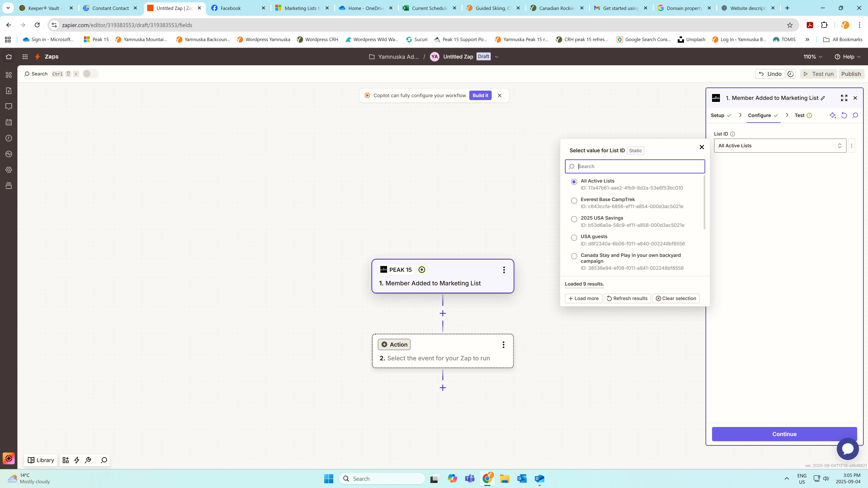Expand Untitled Zap Draft chevron
868x488 pixels.
(497, 56)
